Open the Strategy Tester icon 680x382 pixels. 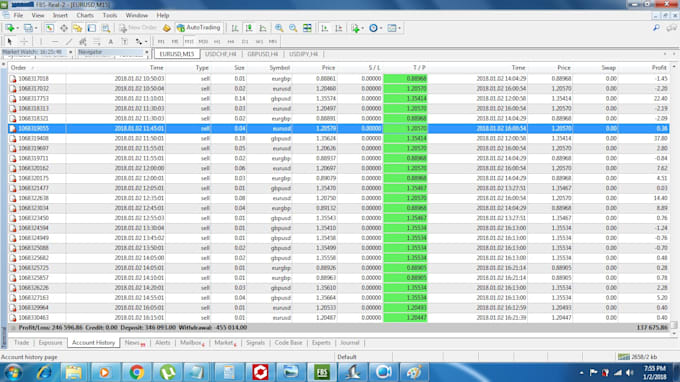(x=106, y=28)
